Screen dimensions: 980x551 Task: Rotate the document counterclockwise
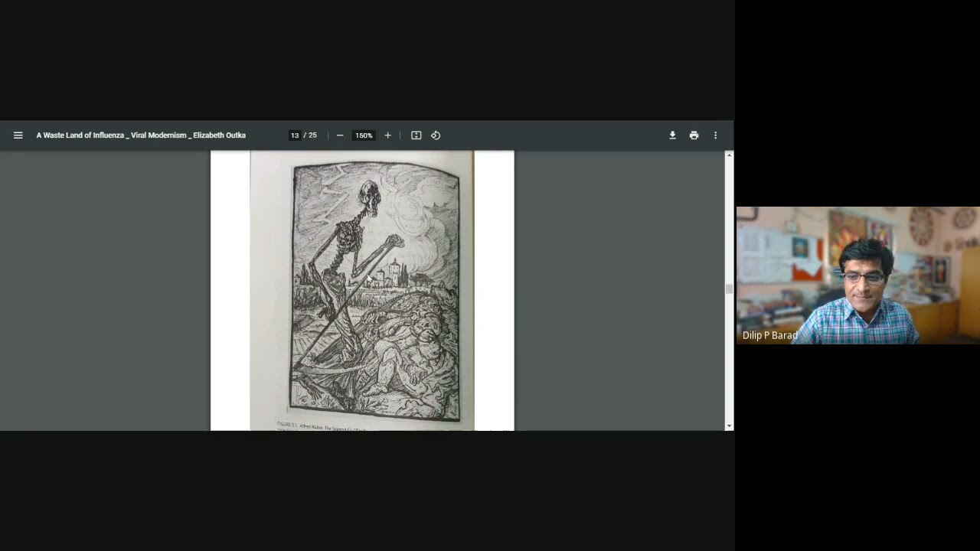click(436, 135)
